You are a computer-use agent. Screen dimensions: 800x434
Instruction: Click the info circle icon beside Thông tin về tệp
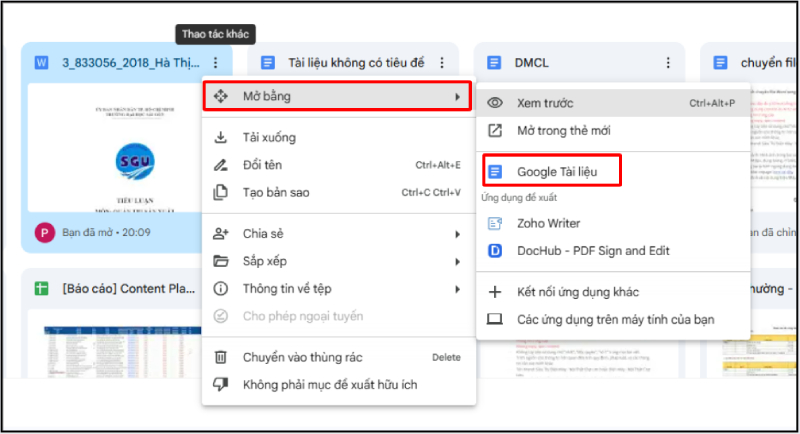point(220,289)
